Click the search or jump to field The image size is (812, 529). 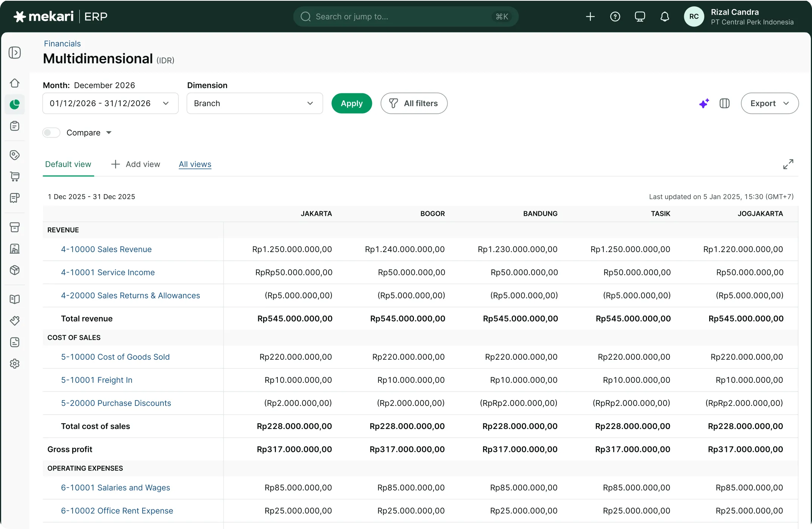(406, 17)
